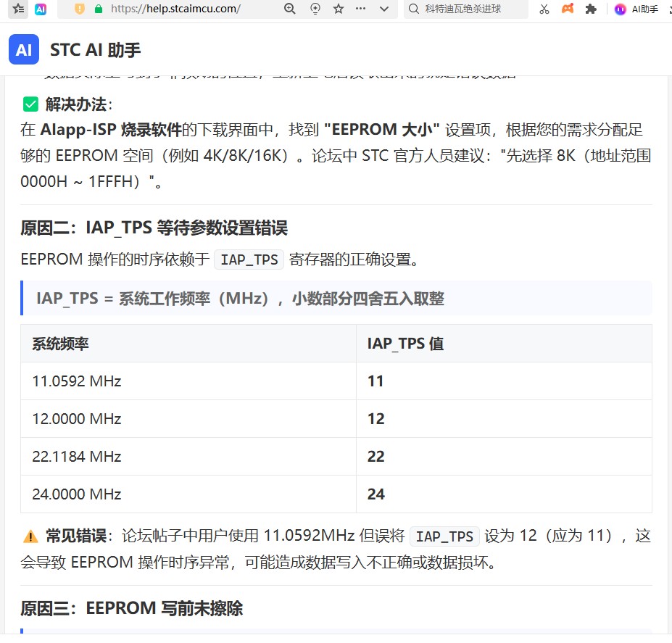This screenshot has width=672, height=643.
Task: Click the bold text "EEPROM 大小"
Action: pyautogui.click(x=382, y=130)
